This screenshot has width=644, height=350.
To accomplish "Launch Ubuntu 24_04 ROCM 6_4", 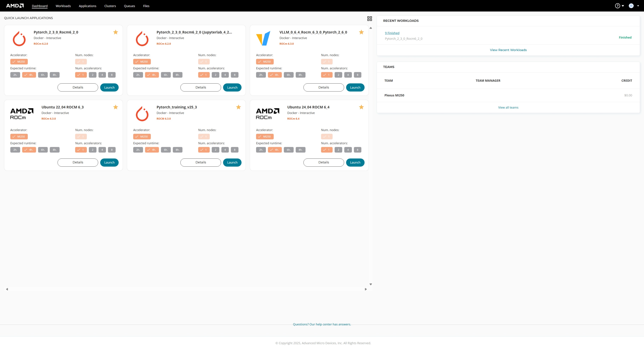I will pyautogui.click(x=355, y=162).
